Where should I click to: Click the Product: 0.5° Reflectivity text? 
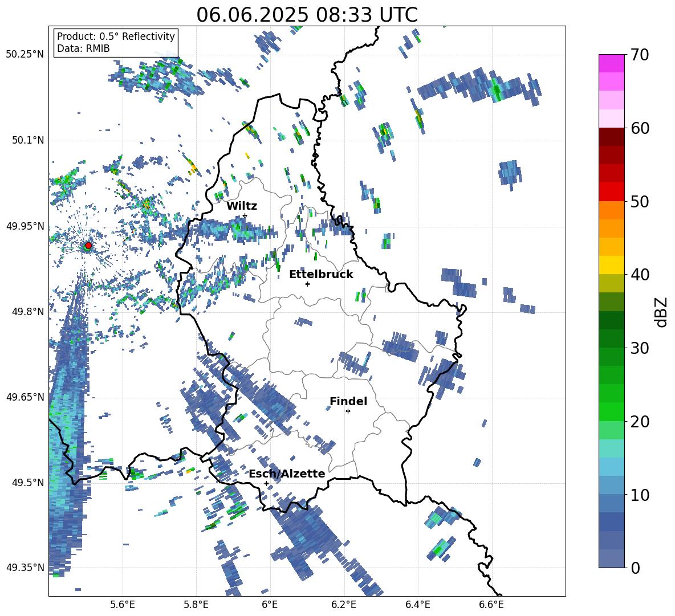coord(116,36)
